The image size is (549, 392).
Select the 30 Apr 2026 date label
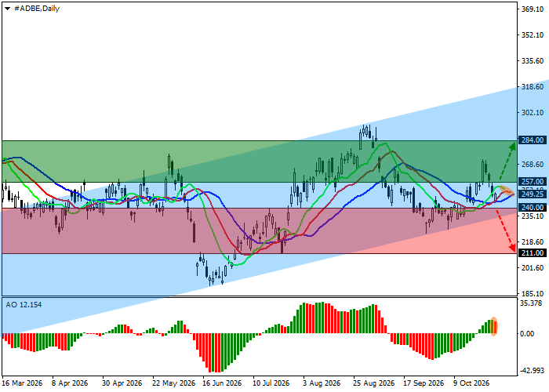coord(122,383)
